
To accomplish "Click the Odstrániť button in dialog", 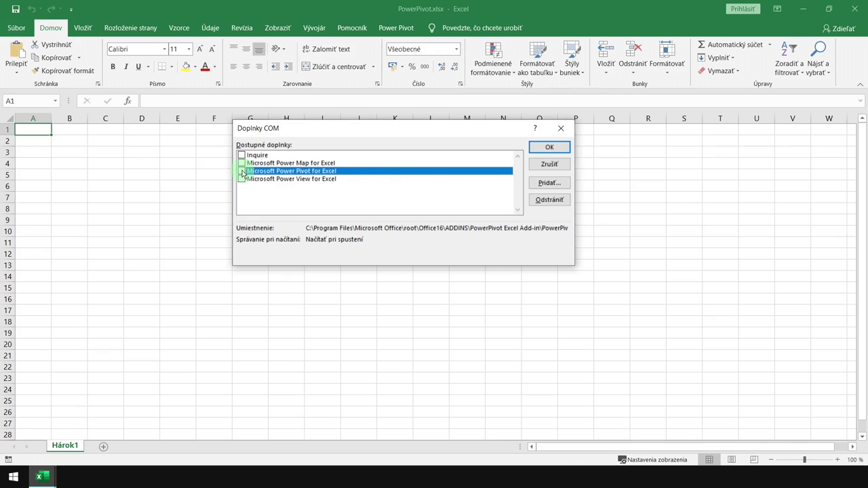I will tap(549, 200).
